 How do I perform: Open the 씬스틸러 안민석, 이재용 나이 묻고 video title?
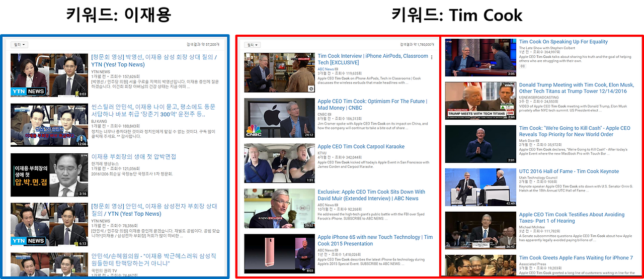(x=153, y=110)
